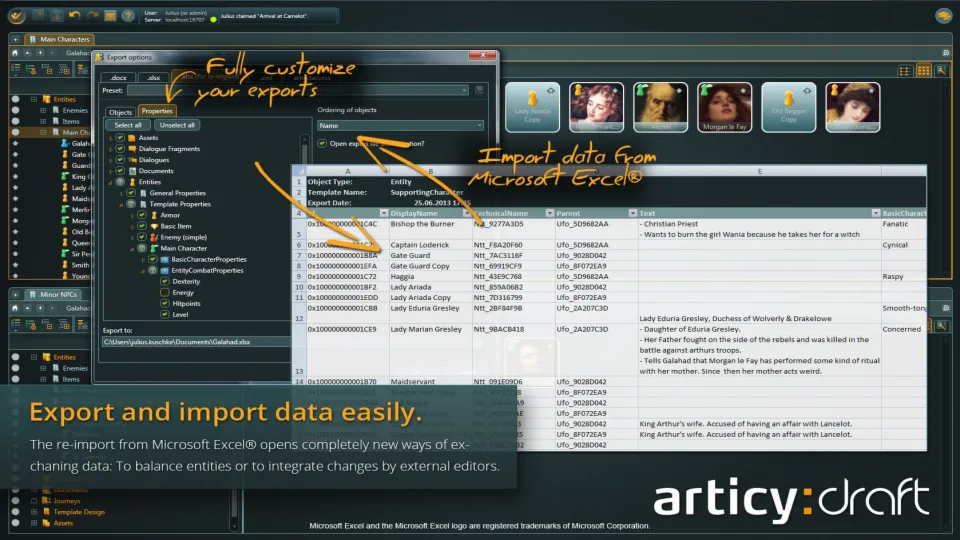Click top-right orb icon of application

pos(943,16)
